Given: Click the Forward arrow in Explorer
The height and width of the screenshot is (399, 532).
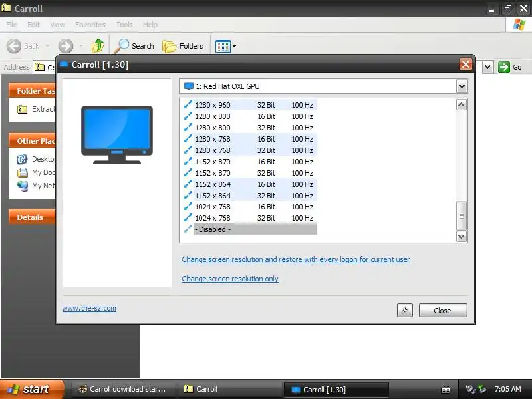Looking at the screenshot, I should (x=65, y=46).
